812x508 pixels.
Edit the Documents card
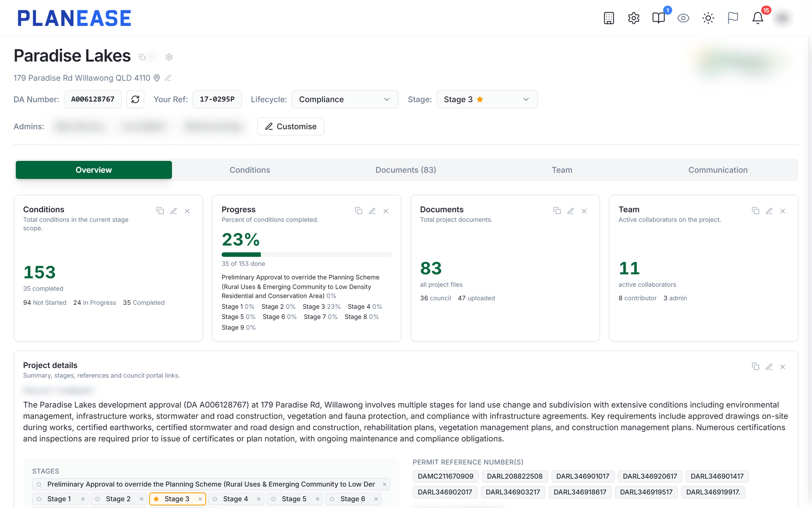571,211
